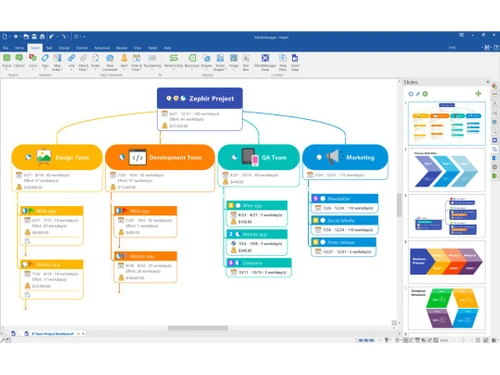Add a Link via ribbon icon
Viewport: 500px width, 375px height.
tap(71, 58)
